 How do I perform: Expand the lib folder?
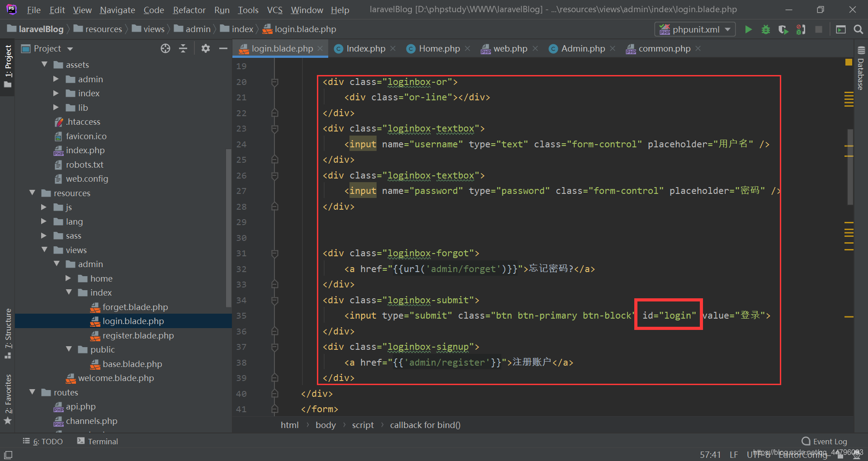click(x=56, y=108)
